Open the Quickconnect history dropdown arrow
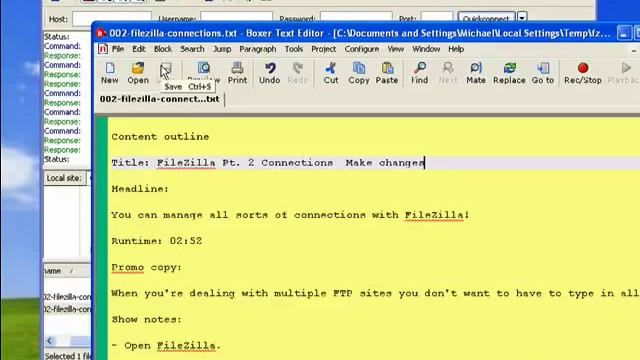Image resolution: width=640 pixels, height=360 pixels. 522,18
